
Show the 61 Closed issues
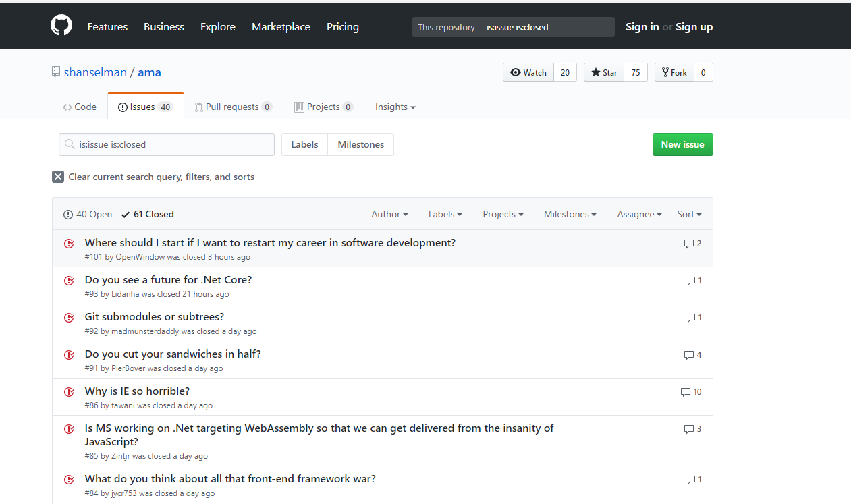coord(148,214)
